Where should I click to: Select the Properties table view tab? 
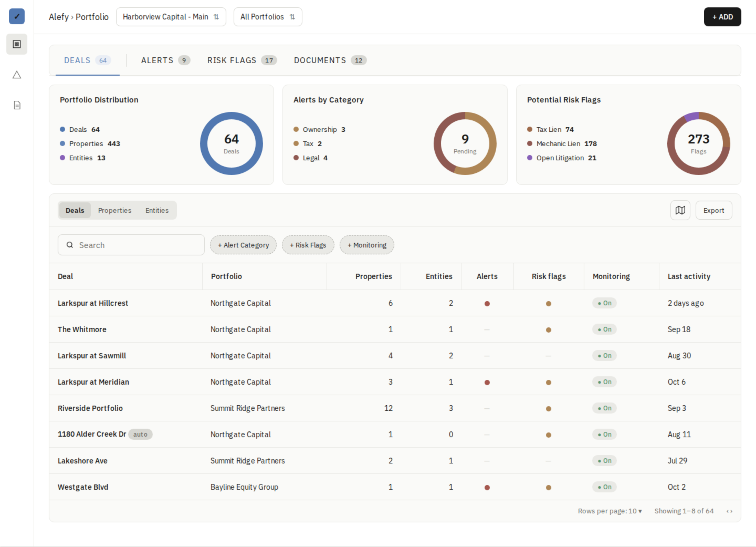point(115,210)
